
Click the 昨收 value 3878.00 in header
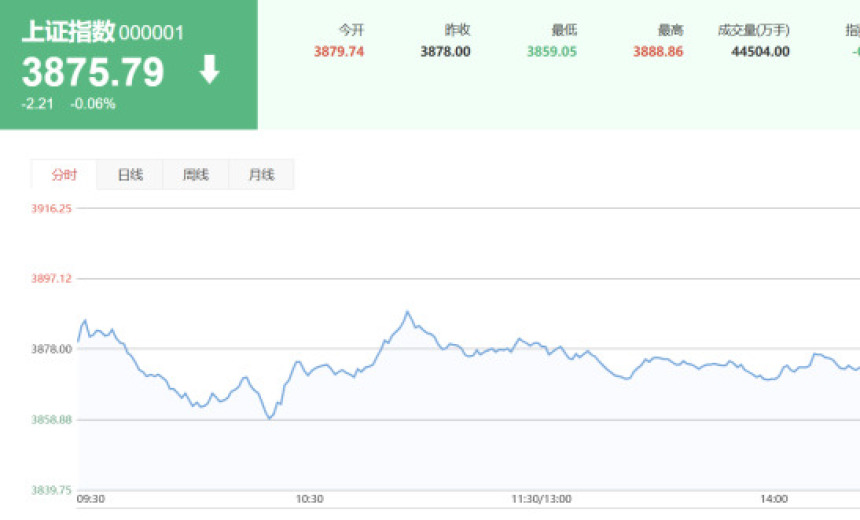(x=445, y=52)
